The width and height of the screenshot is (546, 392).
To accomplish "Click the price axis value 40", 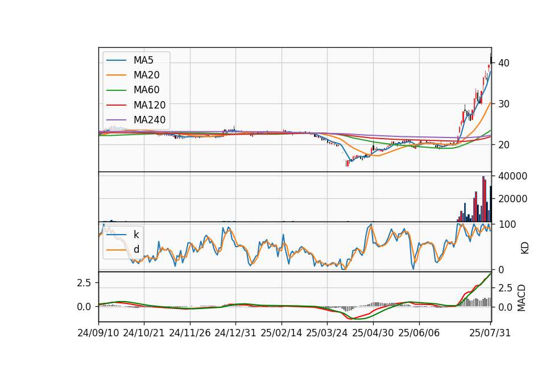I will pos(504,63).
